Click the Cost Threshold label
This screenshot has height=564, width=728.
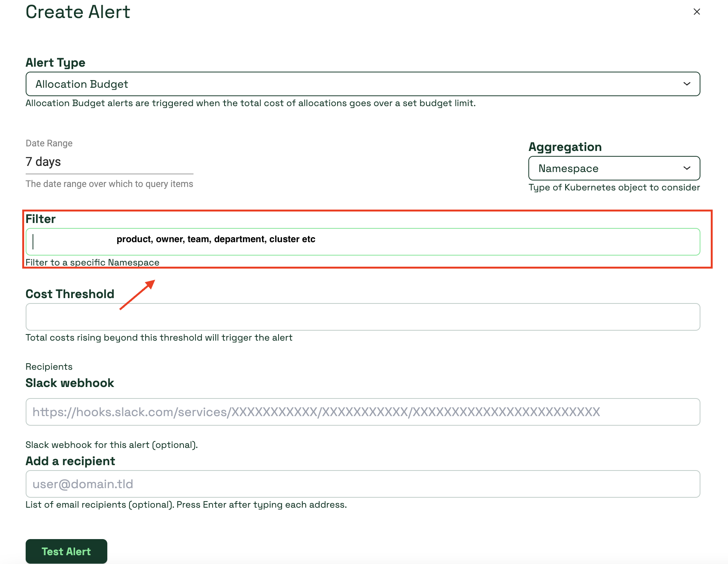tap(70, 293)
